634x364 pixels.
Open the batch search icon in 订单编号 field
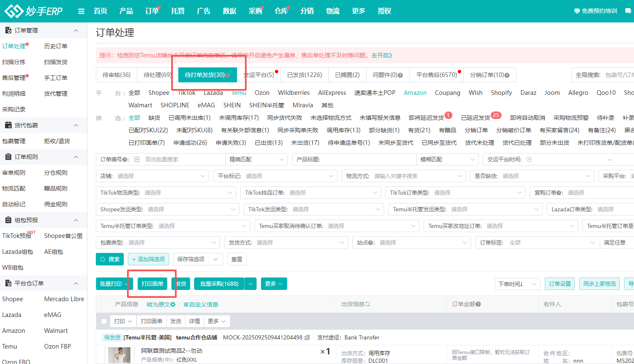pos(137,159)
